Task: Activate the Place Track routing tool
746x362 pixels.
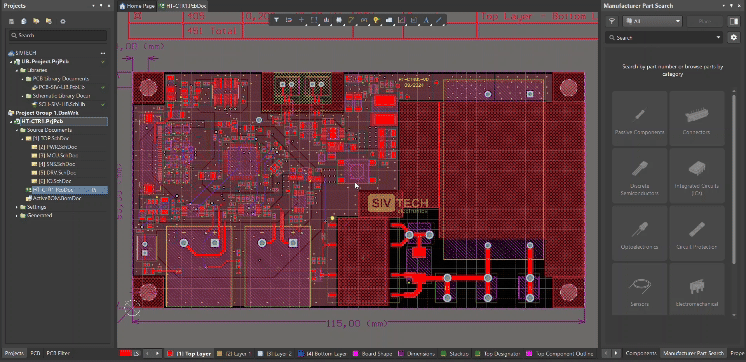Action: pos(352,20)
